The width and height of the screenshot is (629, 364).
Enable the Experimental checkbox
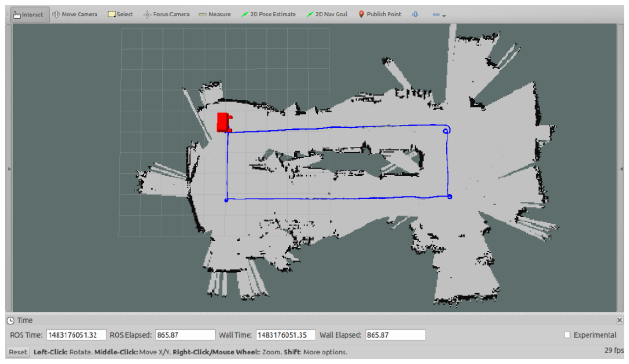(x=567, y=335)
